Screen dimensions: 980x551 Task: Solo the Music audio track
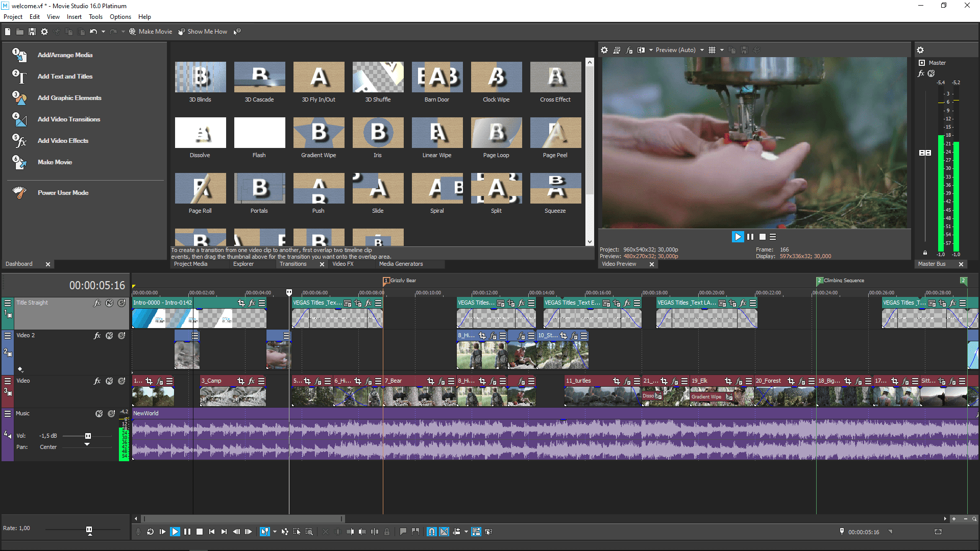[x=111, y=414]
